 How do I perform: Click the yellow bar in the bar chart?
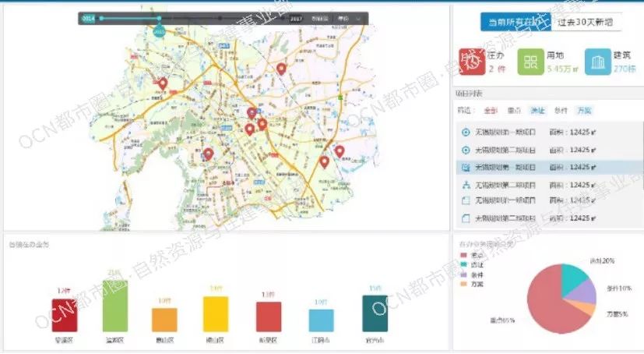coord(216,314)
